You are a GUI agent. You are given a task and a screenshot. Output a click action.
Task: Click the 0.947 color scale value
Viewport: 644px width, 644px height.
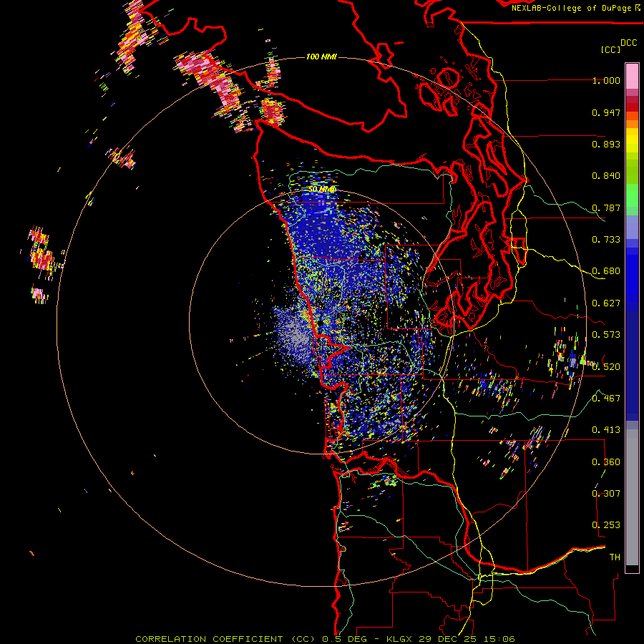[606, 112]
